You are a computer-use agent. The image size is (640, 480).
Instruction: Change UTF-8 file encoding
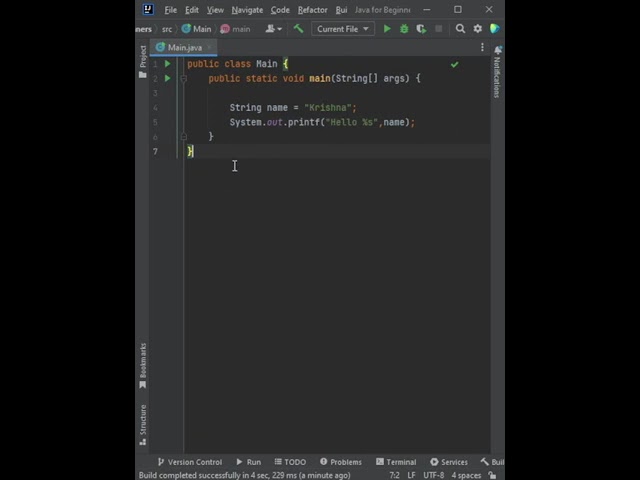433,475
